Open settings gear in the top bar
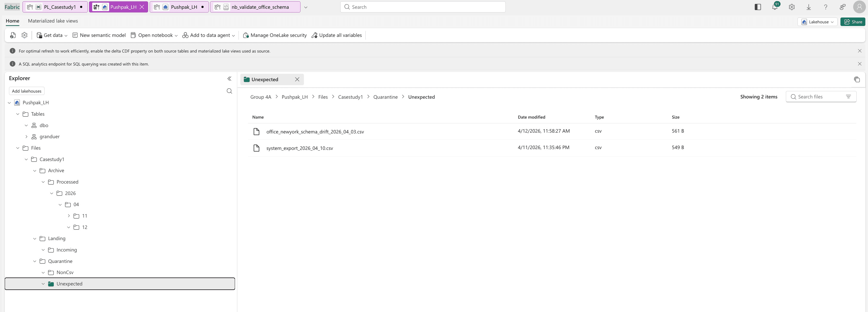Screen dimensions: 868x312 click(791, 7)
